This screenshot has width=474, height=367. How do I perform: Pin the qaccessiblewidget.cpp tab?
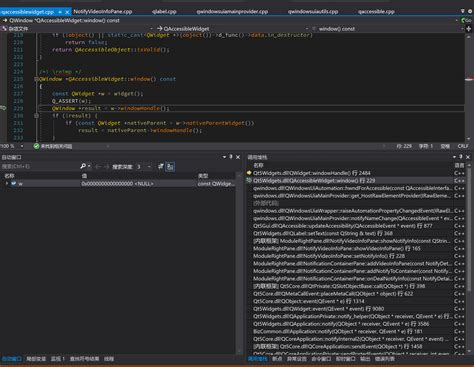[x=60, y=12]
